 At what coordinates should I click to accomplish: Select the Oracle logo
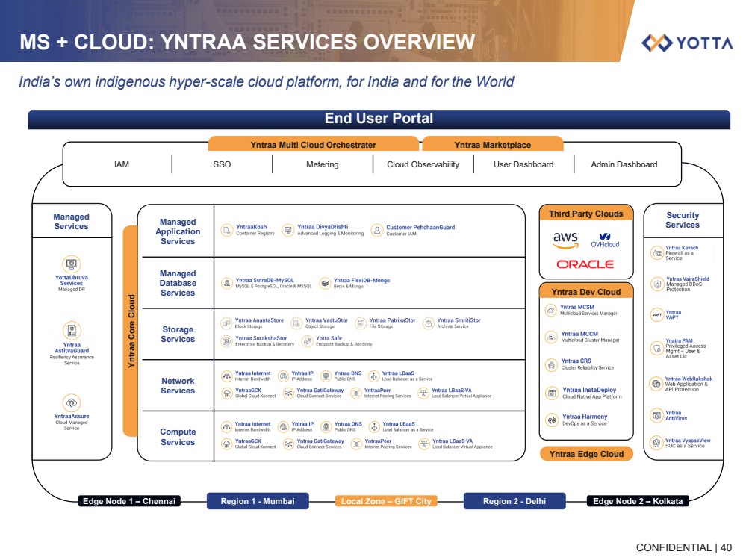click(585, 264)
